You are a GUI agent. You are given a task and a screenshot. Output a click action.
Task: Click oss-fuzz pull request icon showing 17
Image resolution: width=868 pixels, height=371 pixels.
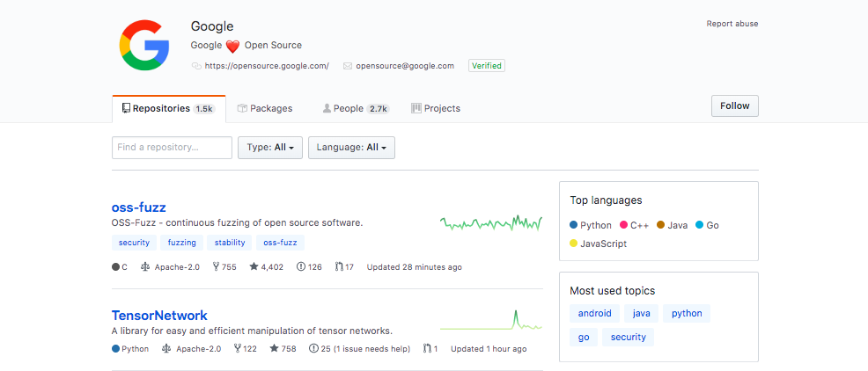[x=339, y=267]
